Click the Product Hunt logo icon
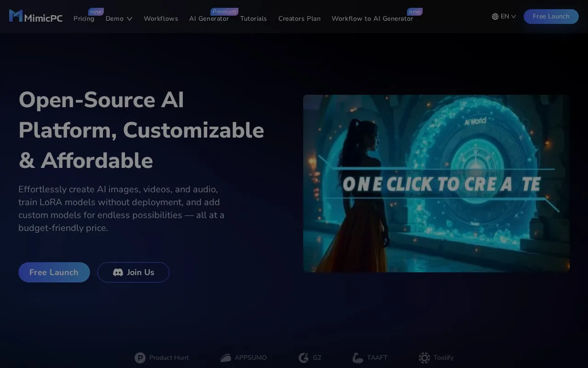The width and height of the screenshot is (588, 368). [x=140, y=357]
